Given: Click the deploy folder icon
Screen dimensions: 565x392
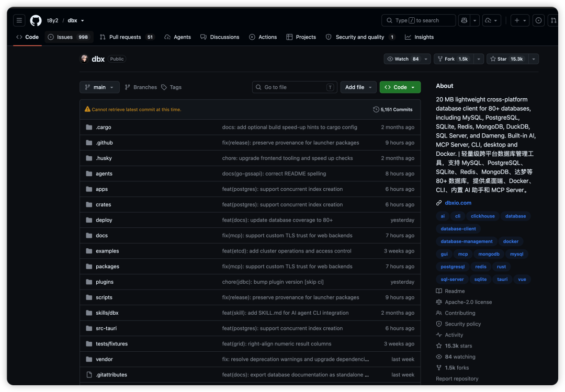Looking at the screenshot, I should coord(89,220).
